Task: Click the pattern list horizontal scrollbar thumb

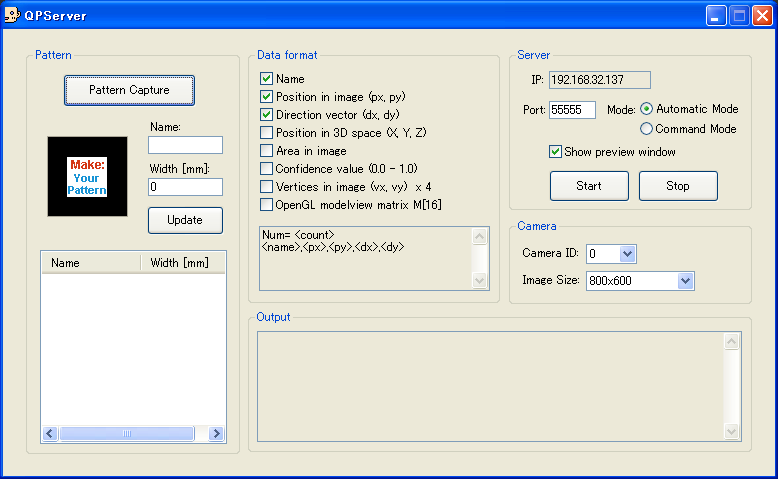Action: (127, 433)
